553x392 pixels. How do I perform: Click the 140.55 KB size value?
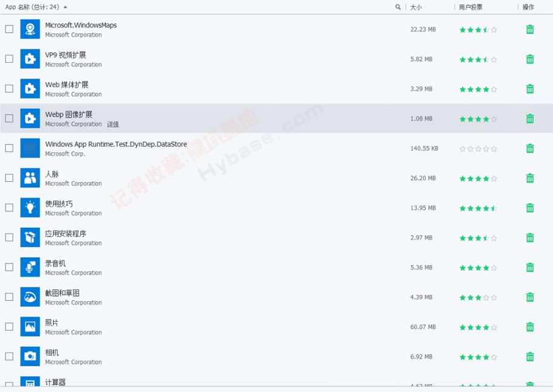(424, 149)
